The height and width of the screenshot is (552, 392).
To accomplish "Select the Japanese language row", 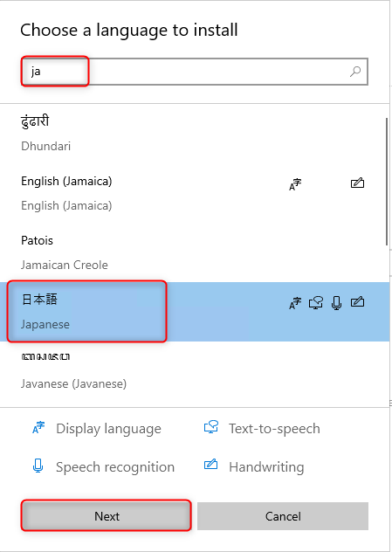I will [x=194, y=312].
